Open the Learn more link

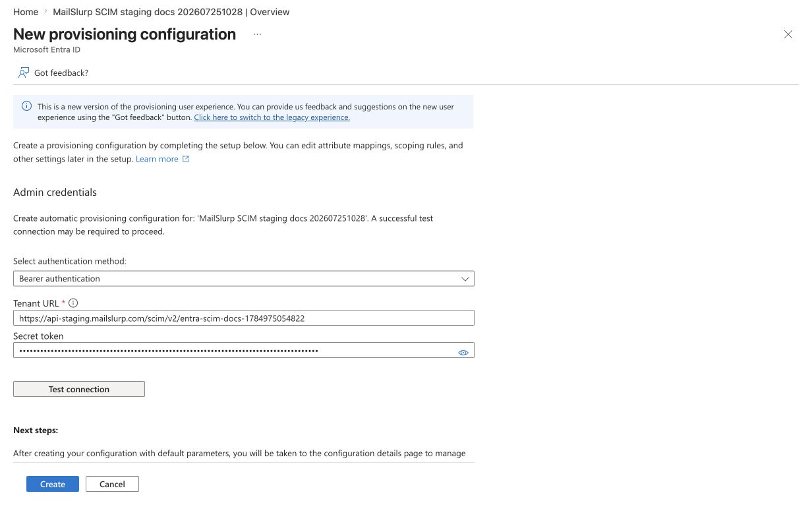157,159
